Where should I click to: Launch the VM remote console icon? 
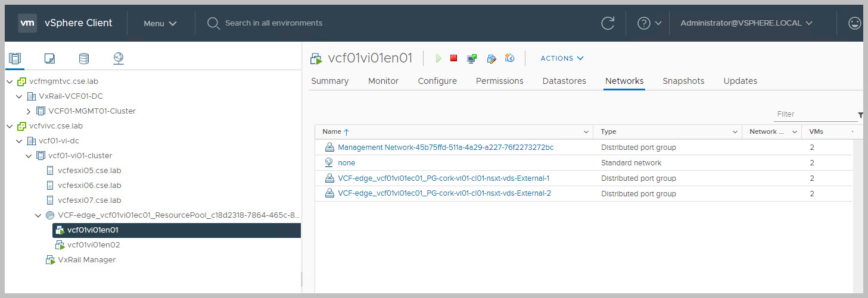(x=472, y=58)
